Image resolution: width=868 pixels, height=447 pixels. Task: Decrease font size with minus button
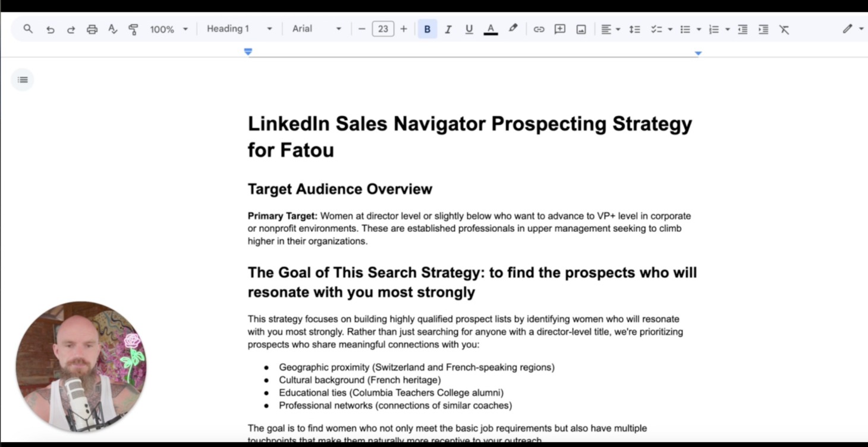[x=361, y=29]
